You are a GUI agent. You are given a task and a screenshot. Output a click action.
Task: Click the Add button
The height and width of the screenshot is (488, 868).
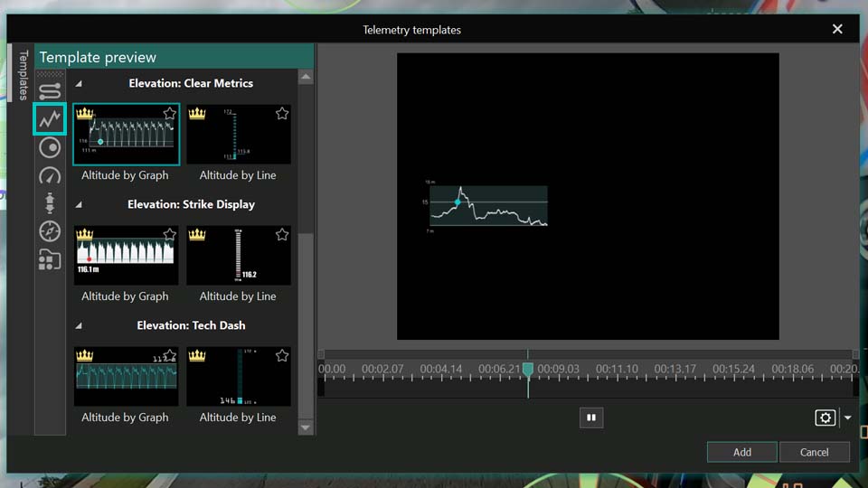(x=741, y=452)
